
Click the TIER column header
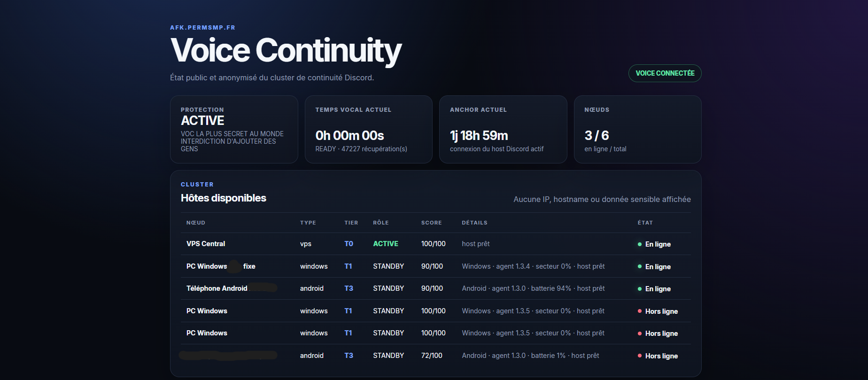point(351,223)
